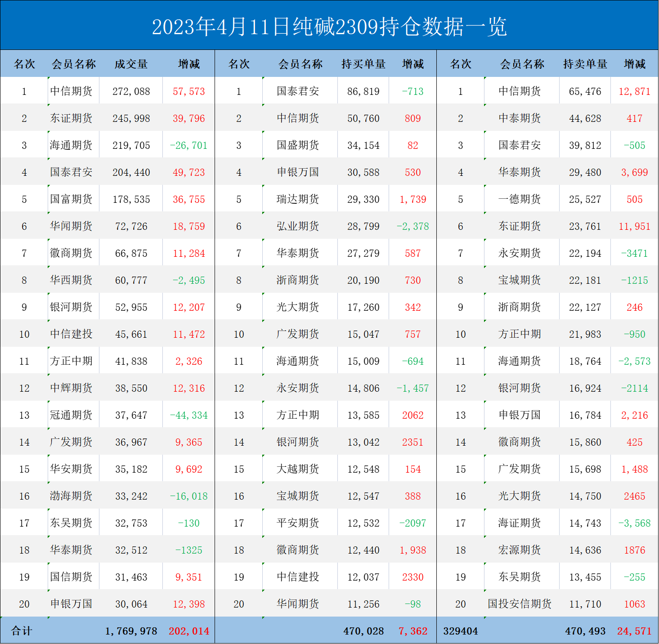
Task: Select total change 202,014
Action: tap(189, 631)
